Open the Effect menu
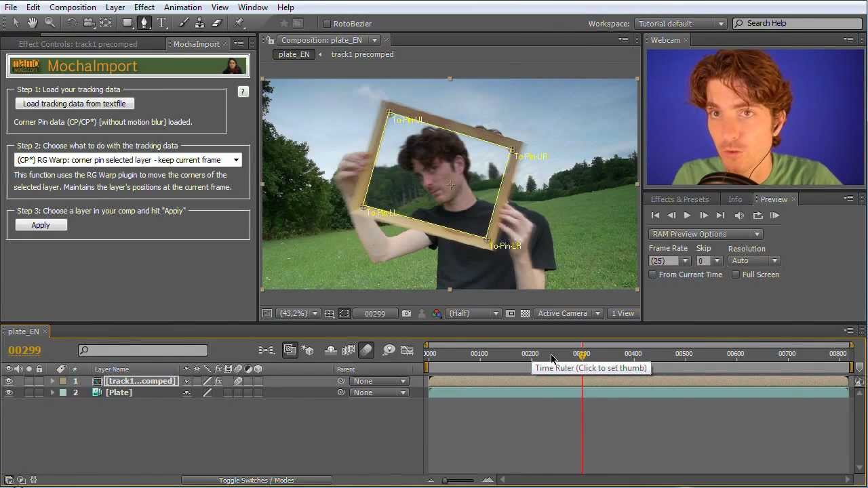Viewport: 868px width, 488px height. (144, 7)
